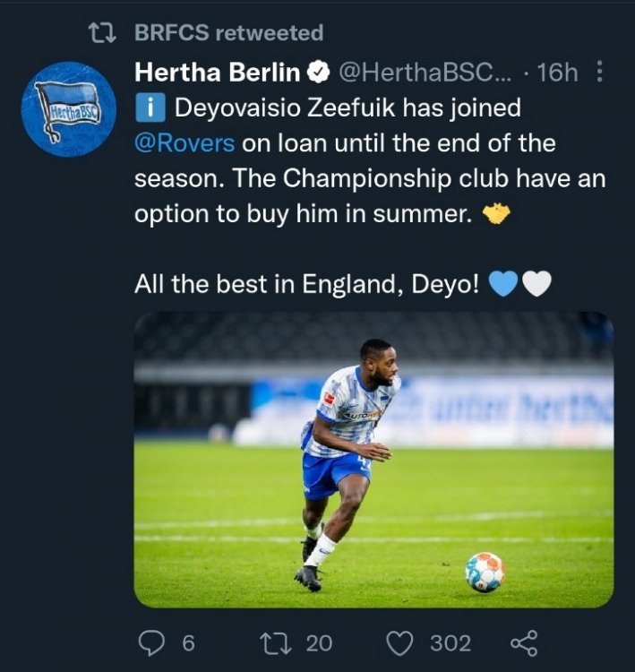The height and width of the screenshot is (672, 635).
Task: Open the footballer photo in the tweet
Action: click(x=373, y=460)
